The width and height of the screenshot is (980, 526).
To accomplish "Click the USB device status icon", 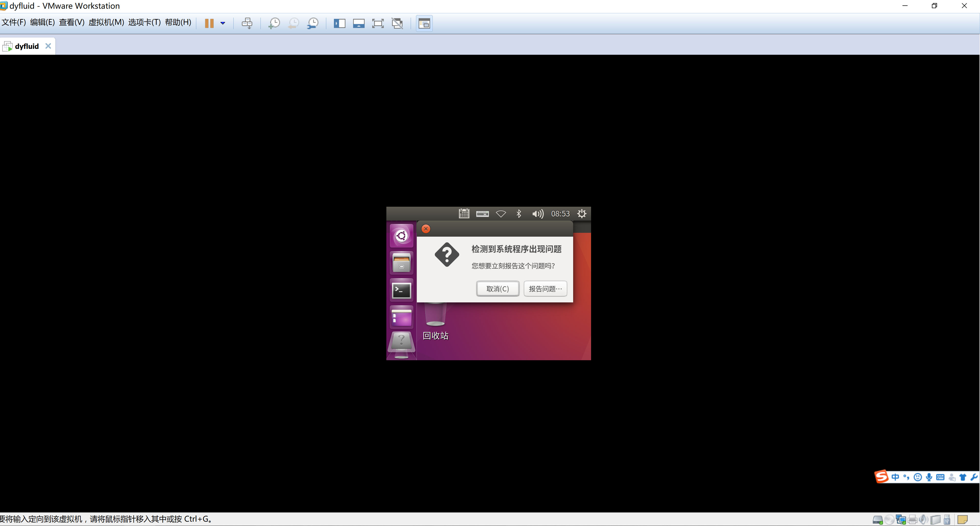I will 947,520.
